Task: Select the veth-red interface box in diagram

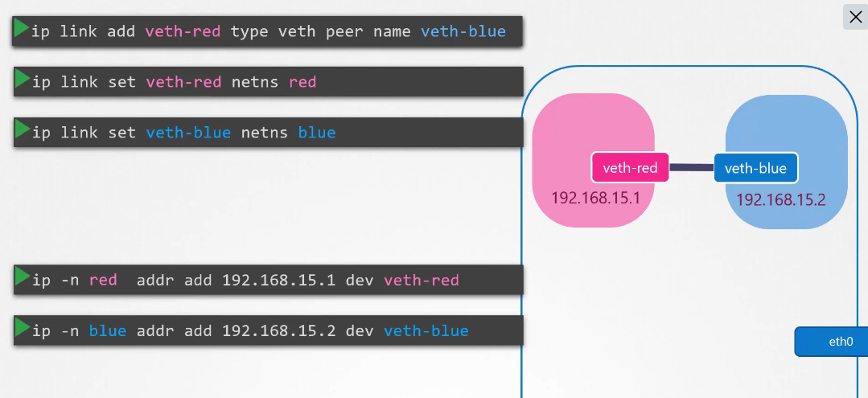Action: point(630,168)
